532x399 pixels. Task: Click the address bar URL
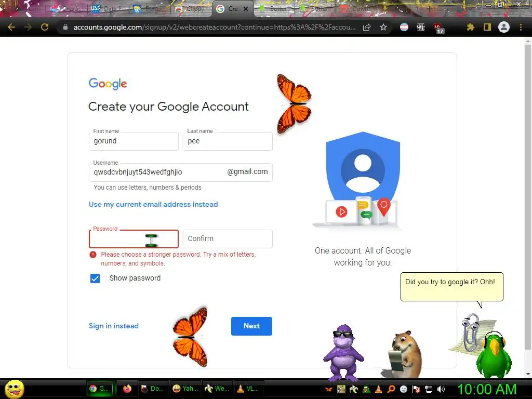(x=215, y=27)
